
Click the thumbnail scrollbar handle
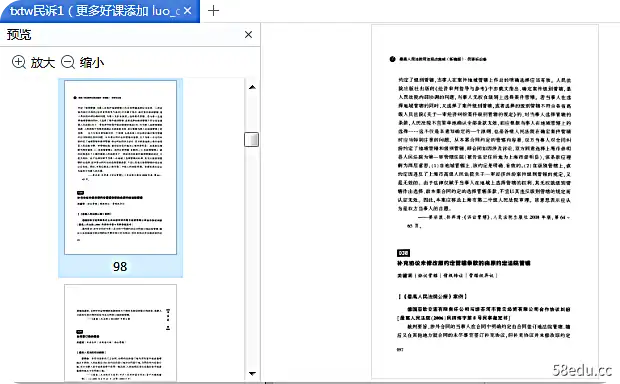tap(251, 139)
